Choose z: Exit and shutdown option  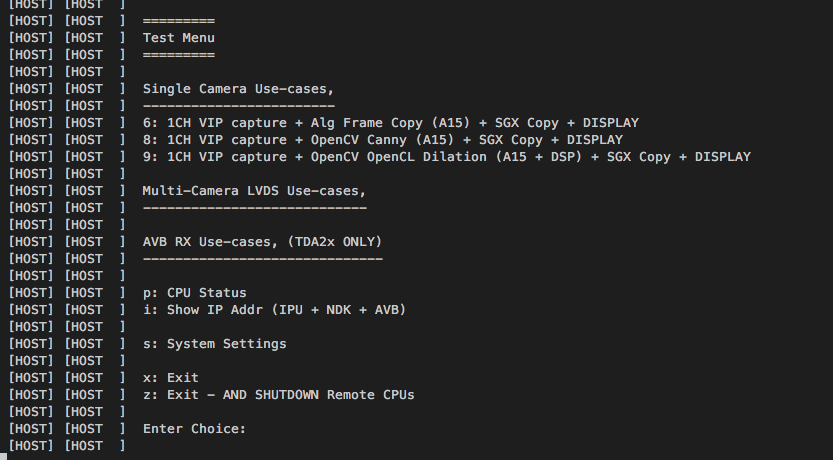(278, 395)
